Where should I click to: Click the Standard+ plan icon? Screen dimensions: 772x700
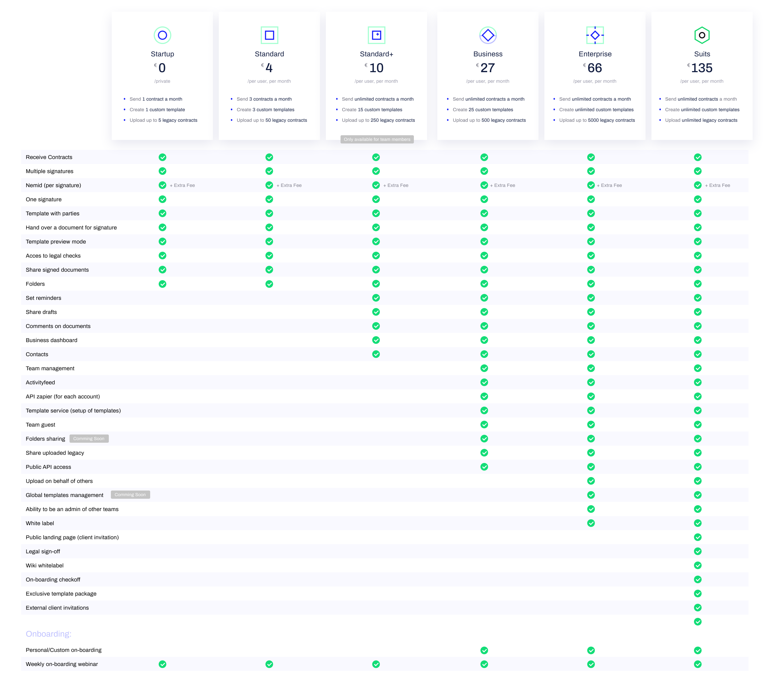click(376, 35)
